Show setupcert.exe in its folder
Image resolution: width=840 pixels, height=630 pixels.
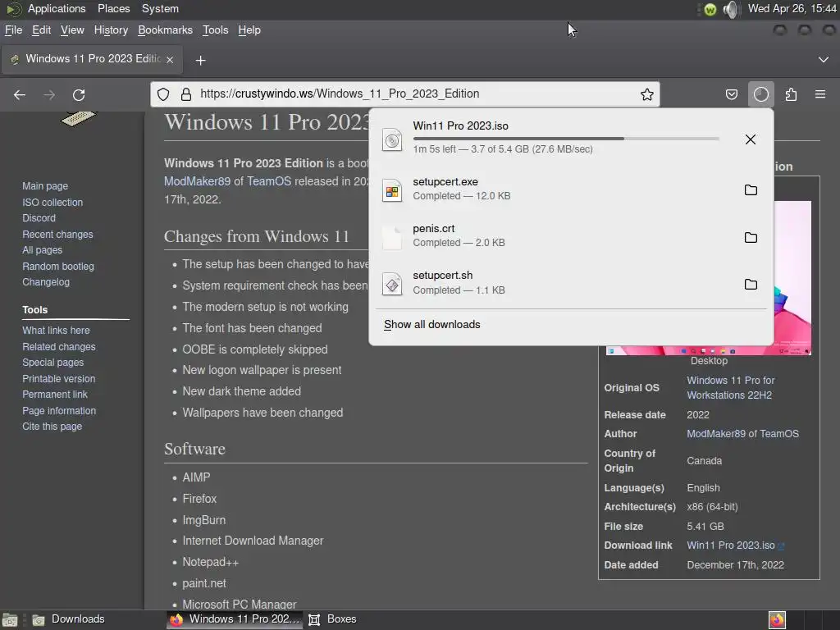tap(751, 189)
